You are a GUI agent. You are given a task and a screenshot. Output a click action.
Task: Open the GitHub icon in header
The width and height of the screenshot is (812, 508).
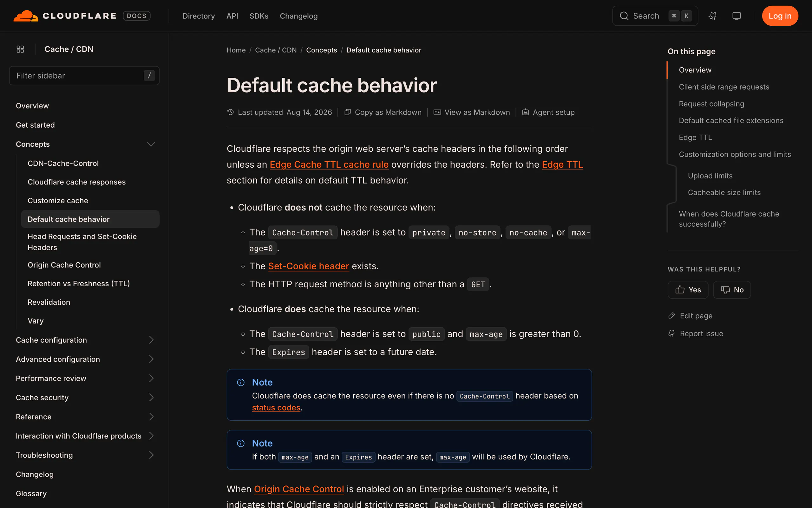coord(713,16)
